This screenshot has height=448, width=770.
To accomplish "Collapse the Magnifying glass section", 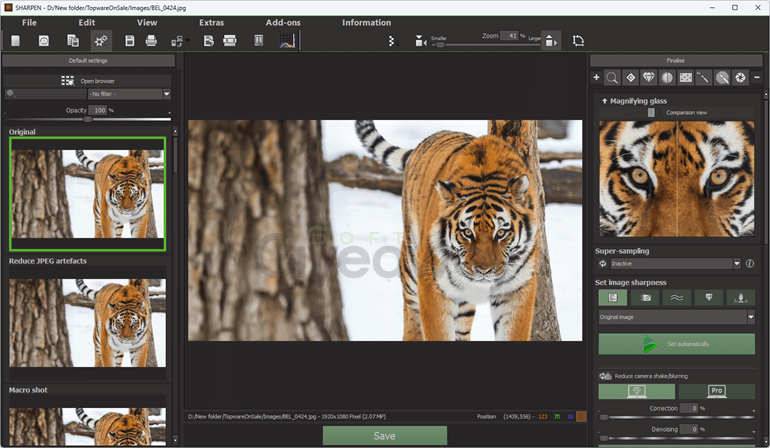I will pyautogui.click(x=605, y=101).
